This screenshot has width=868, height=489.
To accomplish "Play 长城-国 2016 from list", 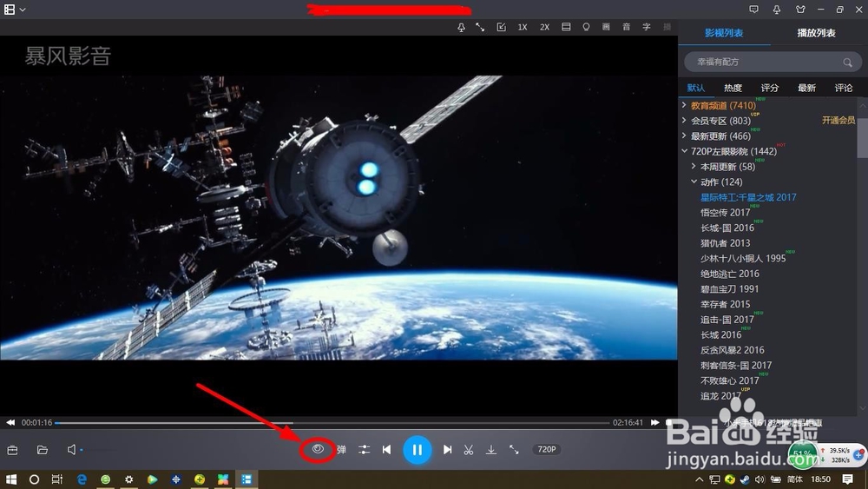I will 727,228.
